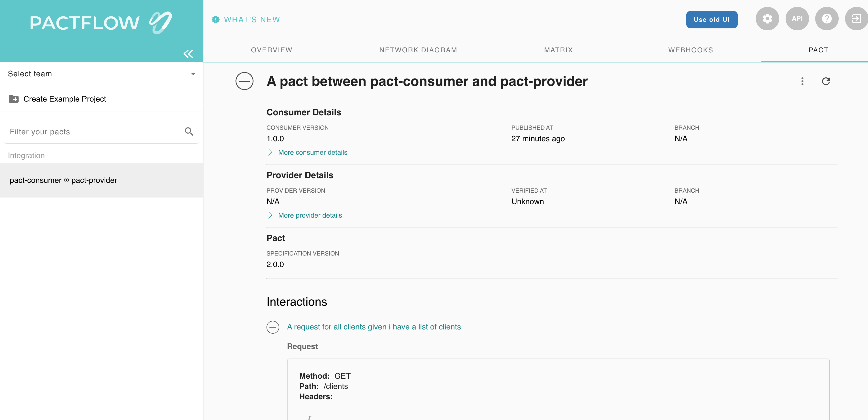Collapse the main pact header section
Viewport: 868px width, 420px height.
click(244, 82)
